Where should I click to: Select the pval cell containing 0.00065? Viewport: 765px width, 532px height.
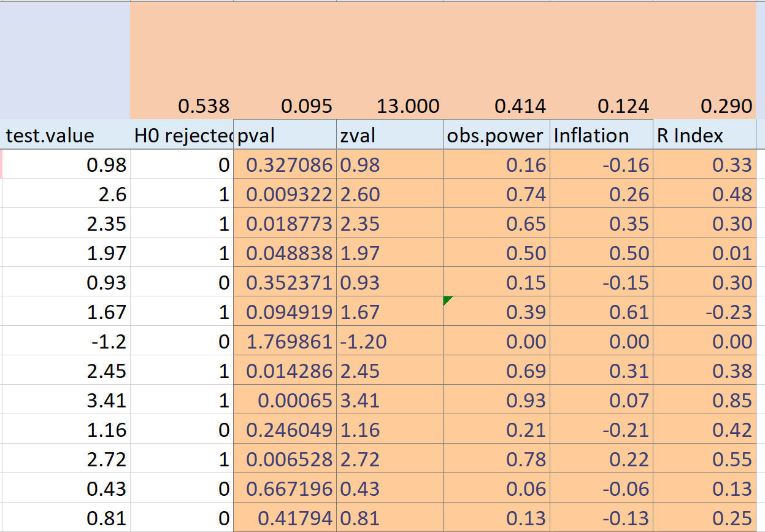(285, 401)
